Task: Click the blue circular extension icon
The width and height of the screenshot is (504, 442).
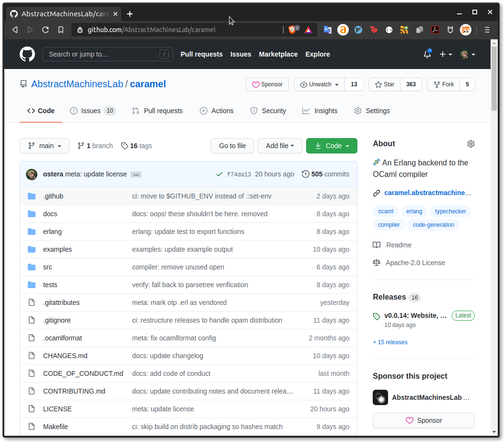Action: point(358,30)
